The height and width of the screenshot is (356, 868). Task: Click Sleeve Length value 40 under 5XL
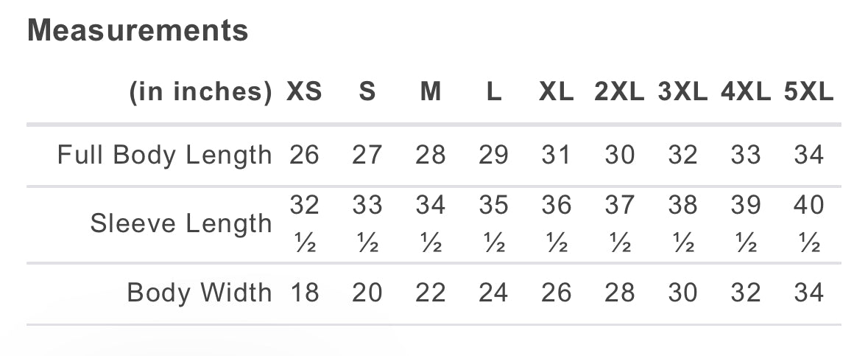tap(809, 205)
